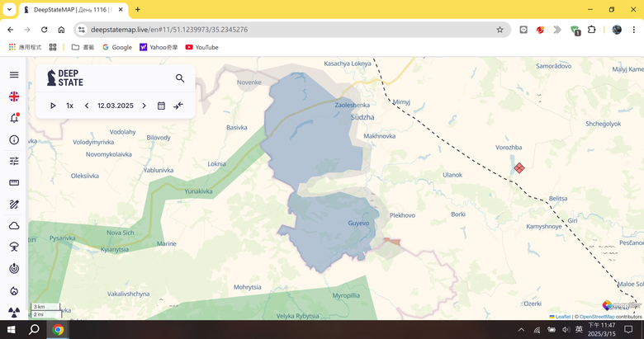Close the DeepStateMAP tab

coord(121,9)
